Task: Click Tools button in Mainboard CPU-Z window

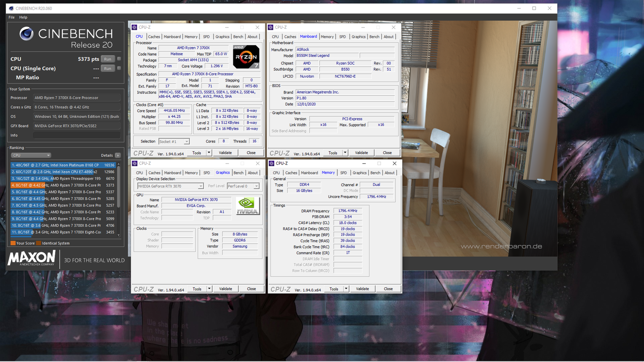Action: pos(333,153)
